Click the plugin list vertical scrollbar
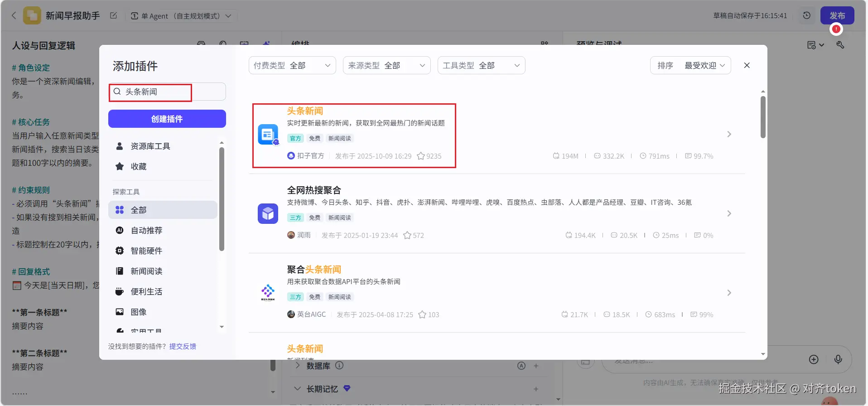Viewport: 868px width, 406px height. coord(763,117)
